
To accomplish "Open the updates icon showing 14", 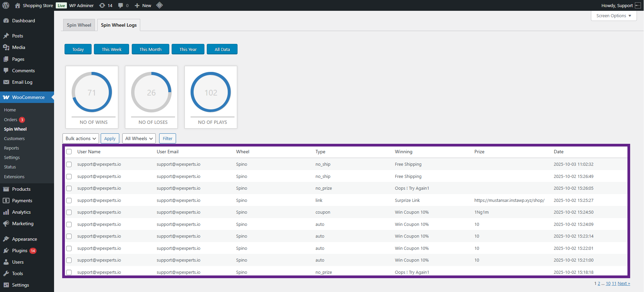I will coord(102,5).
